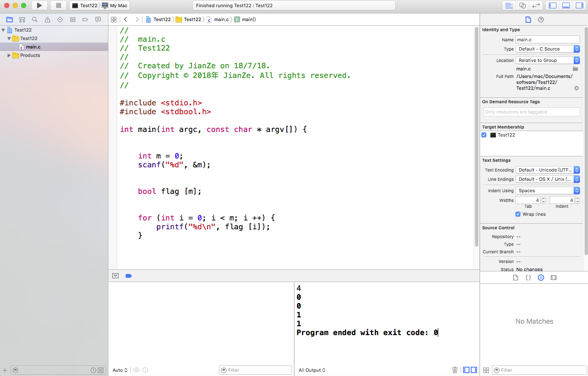Click the main() item in jump bar

tap(248, 19)
